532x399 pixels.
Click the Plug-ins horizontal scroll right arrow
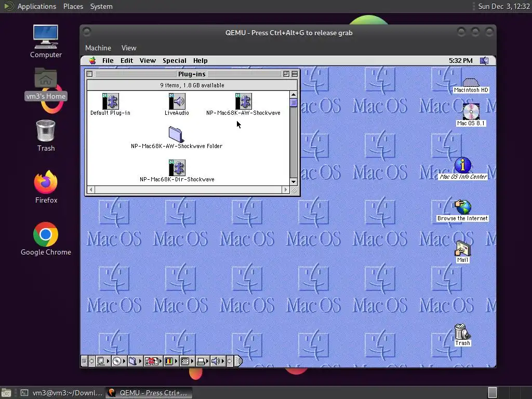(x=285, y=190)
